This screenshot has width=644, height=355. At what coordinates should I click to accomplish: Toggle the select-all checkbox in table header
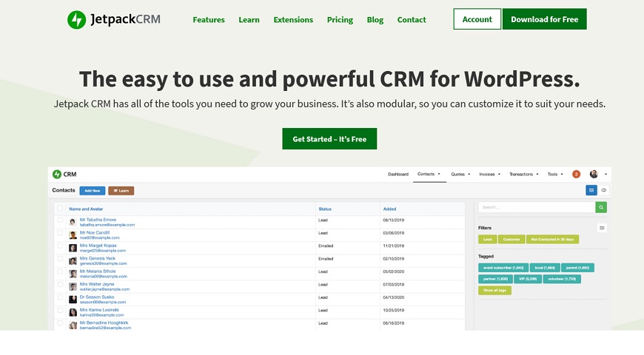(60, 209)
